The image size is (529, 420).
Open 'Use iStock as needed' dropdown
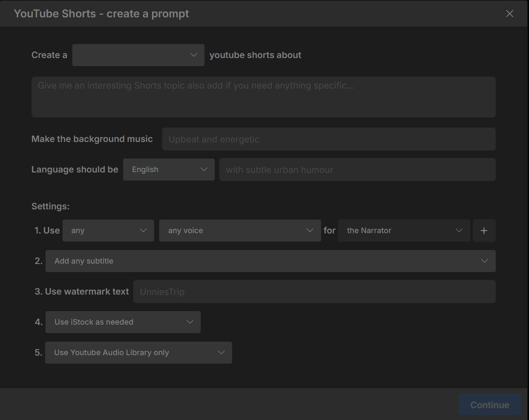[x=123, y=322]
